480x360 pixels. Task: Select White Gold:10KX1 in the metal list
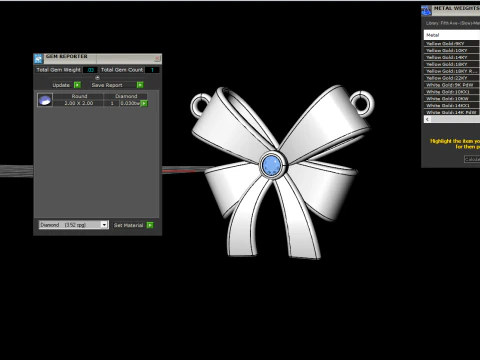coord(452,92)
